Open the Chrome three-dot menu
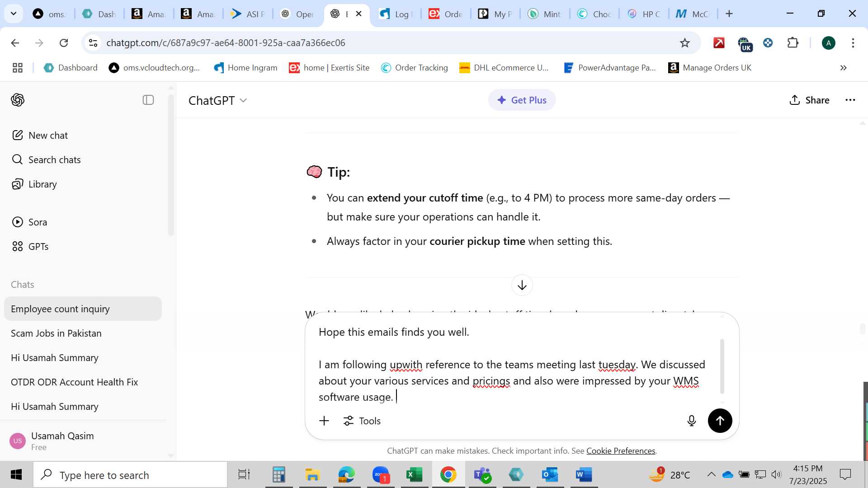Image resolution: width=868 pixels, height=488 pixels. [x=853, y=43]
